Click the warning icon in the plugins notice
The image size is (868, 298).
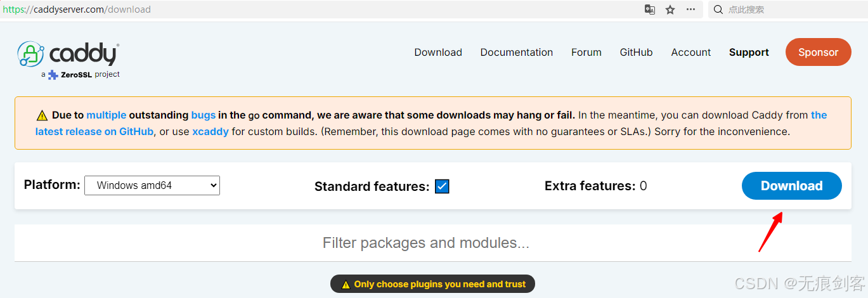pos(346,284)
